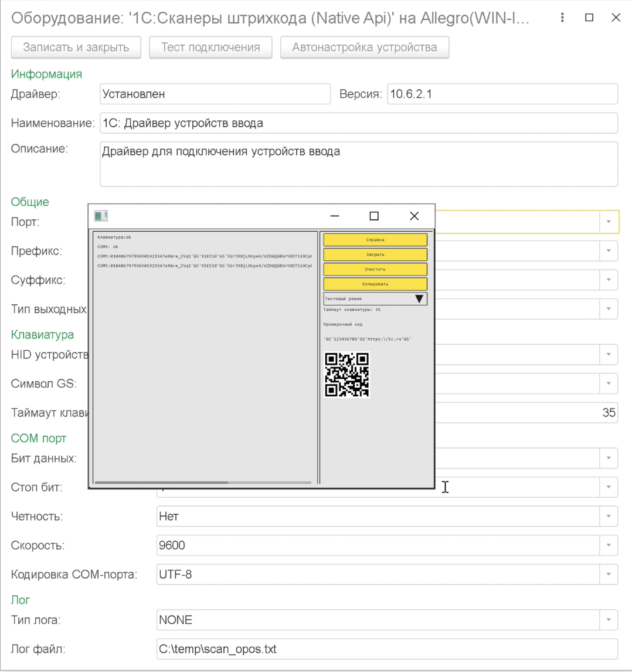Viewport: 632px width, 672px height.
Task: Run Тест подключения
Action: pos(210,47)
